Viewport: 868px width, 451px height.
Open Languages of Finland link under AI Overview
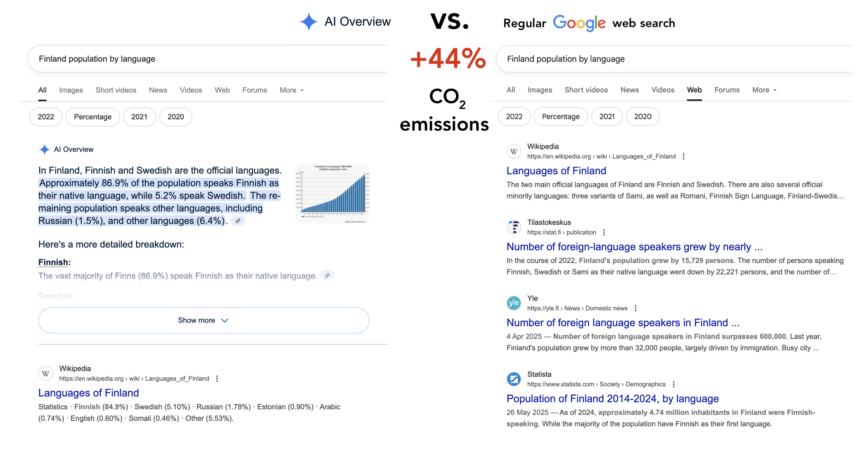pos(89,393)
